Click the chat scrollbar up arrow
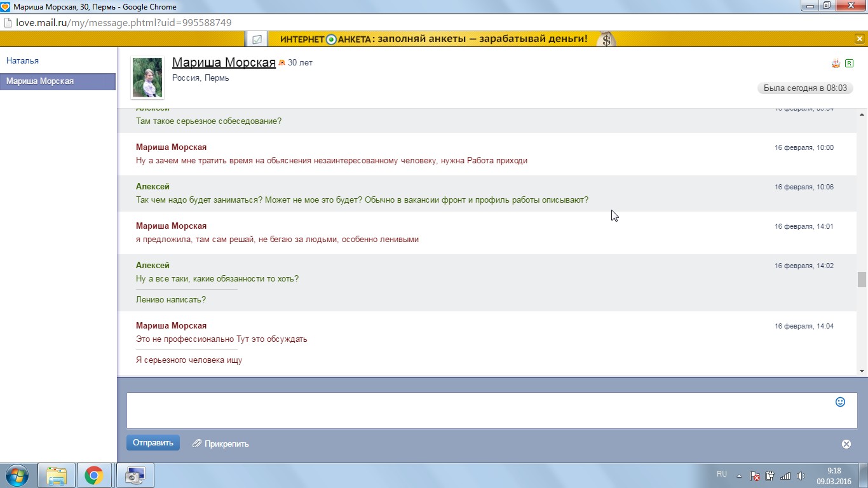 [862, 114]
